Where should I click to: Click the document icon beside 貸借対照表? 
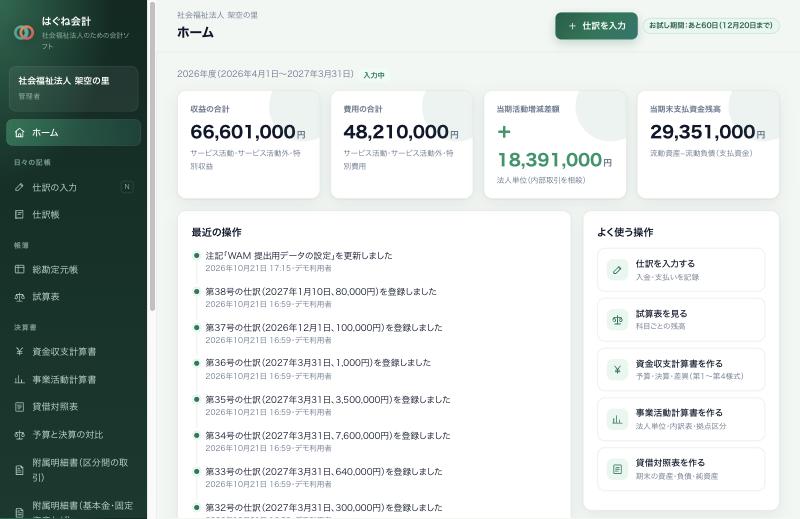(19, 407)
